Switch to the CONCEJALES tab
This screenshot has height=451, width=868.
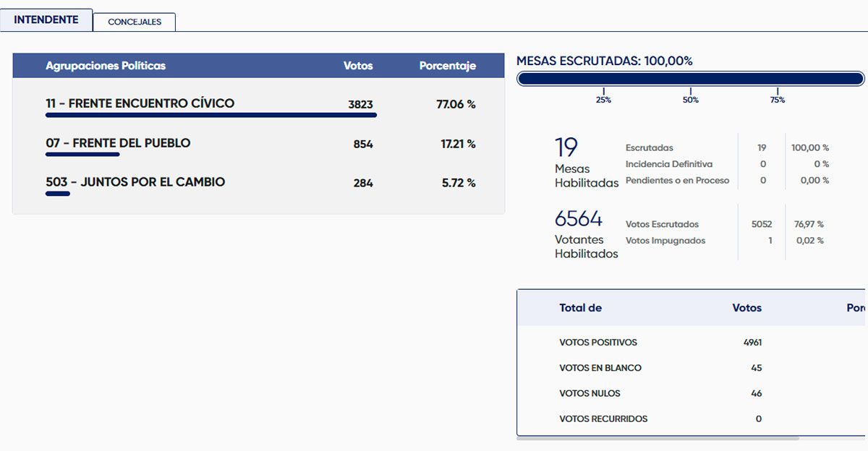[134, 22]
